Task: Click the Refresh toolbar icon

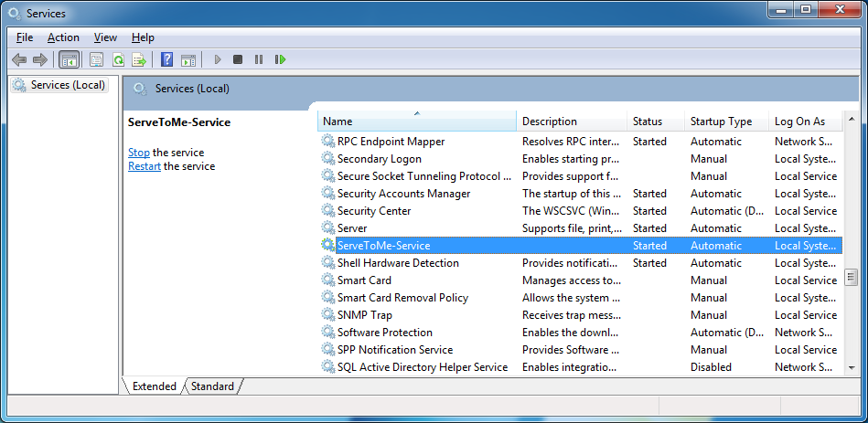Action: click(x=118, y=59)
